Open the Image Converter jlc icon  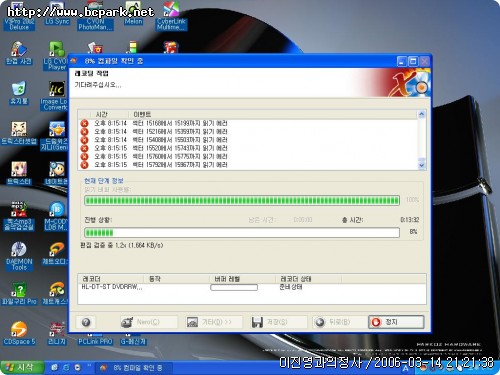55,96
